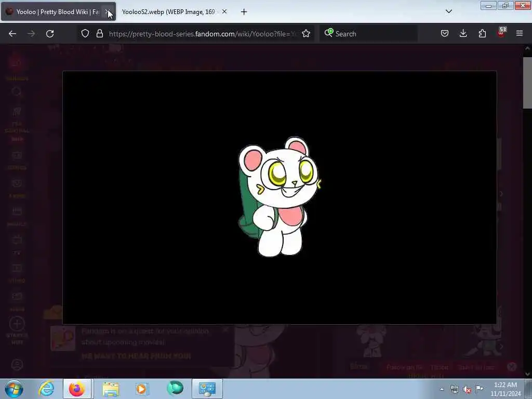Click the page scrollbar thumb
The image size is (532, 399).
(x=527, y=83)
